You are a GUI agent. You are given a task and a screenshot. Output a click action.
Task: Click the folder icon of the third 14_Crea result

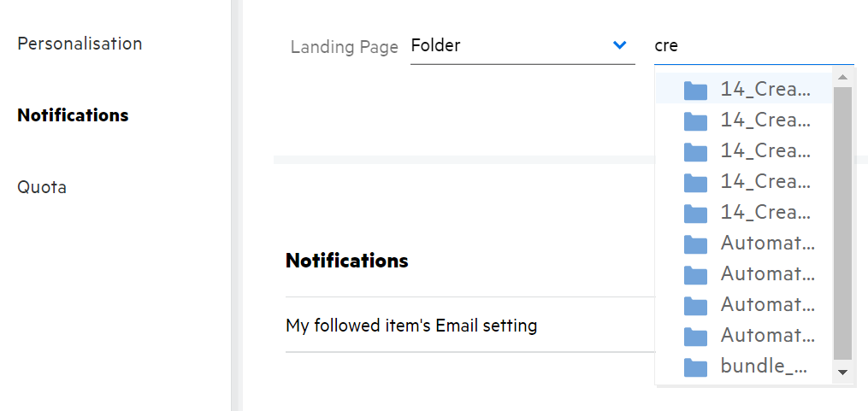[x=695, y=152]
